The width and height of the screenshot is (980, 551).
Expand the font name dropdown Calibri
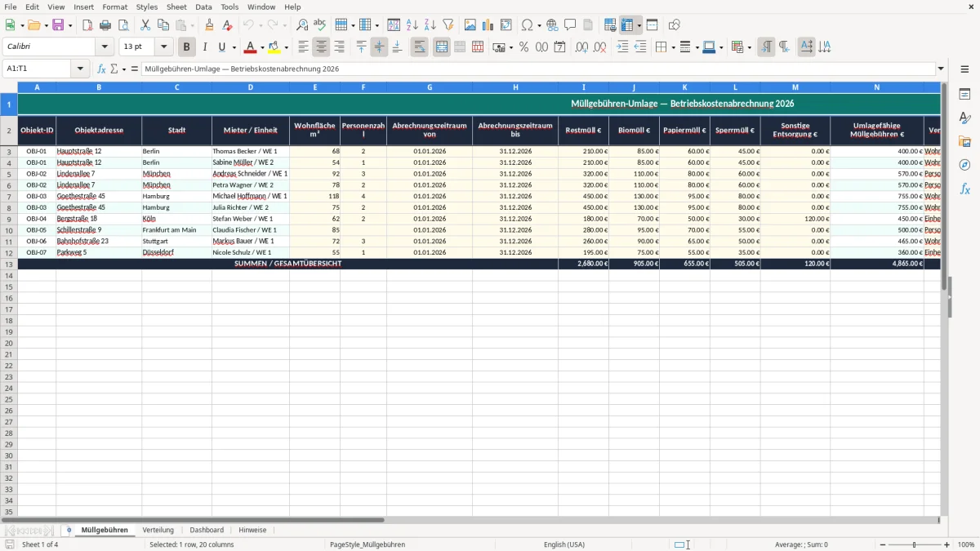click(x=105, y=47)
